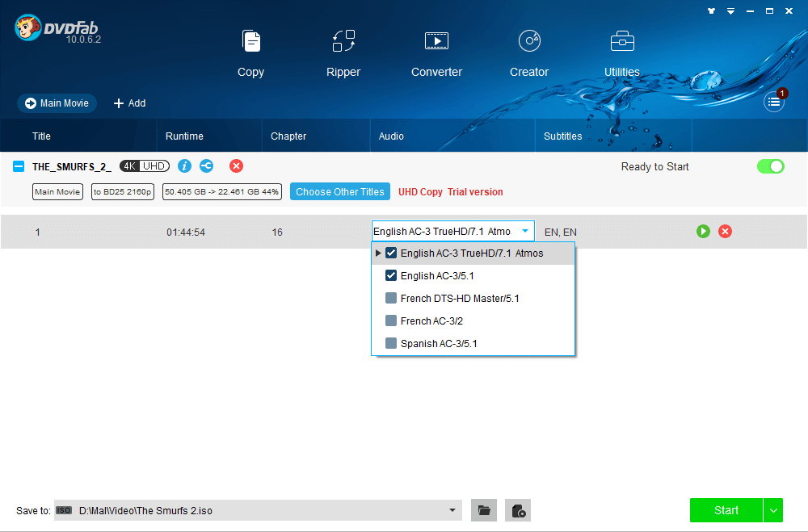Open the task queue list icon

click(774, 102)
